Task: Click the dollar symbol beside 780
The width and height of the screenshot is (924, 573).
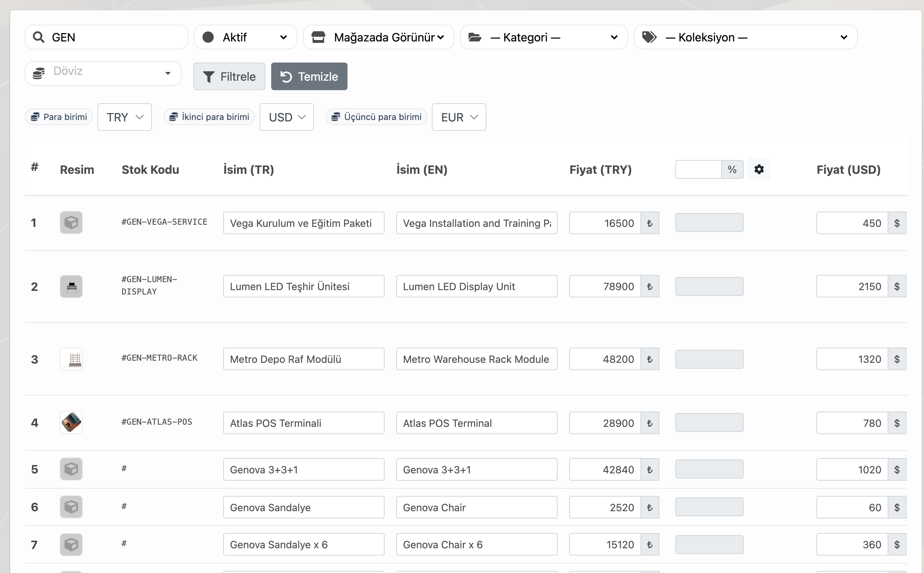Action: click(x=897, y=423)
